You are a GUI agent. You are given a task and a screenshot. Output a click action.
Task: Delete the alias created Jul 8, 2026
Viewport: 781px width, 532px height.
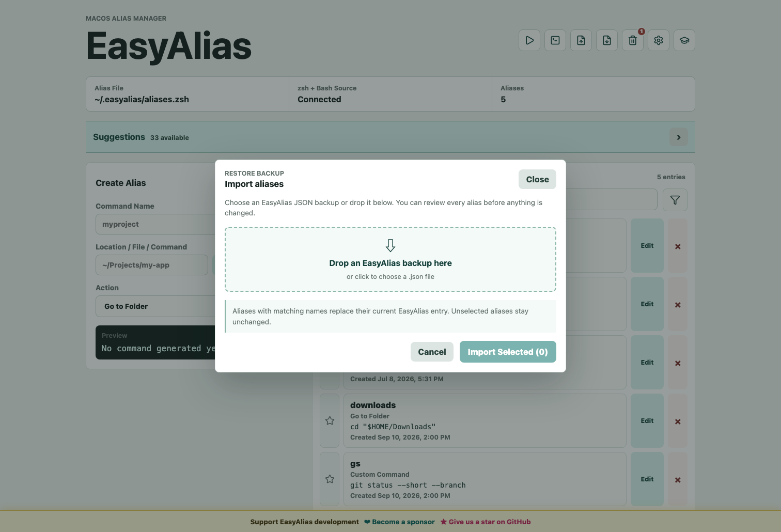[x=678, y=363]
